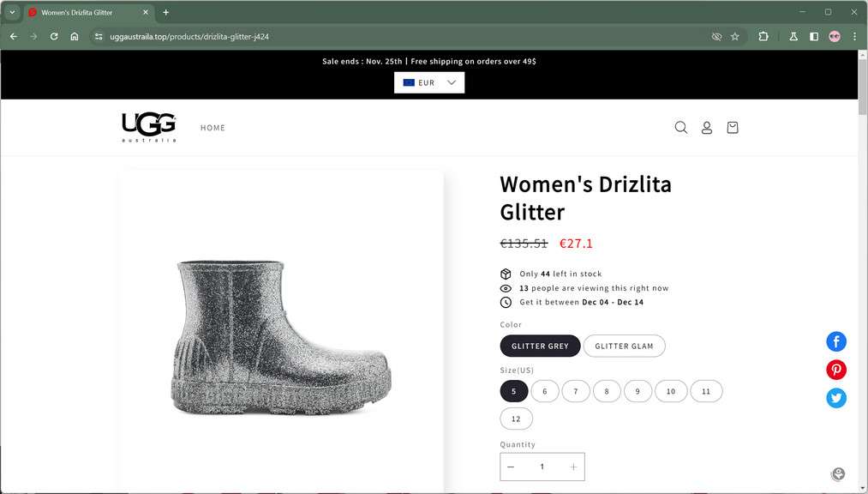
Task: Increase quantity with plus button
Action: tap(573, 467)
